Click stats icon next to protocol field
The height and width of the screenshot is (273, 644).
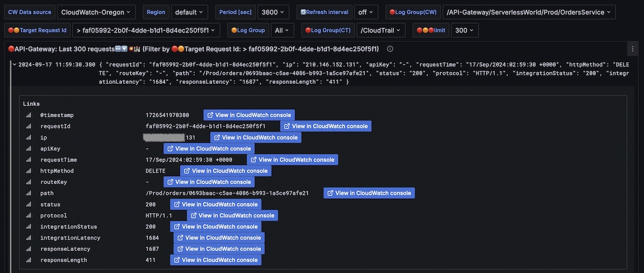(x=28, y=216)
